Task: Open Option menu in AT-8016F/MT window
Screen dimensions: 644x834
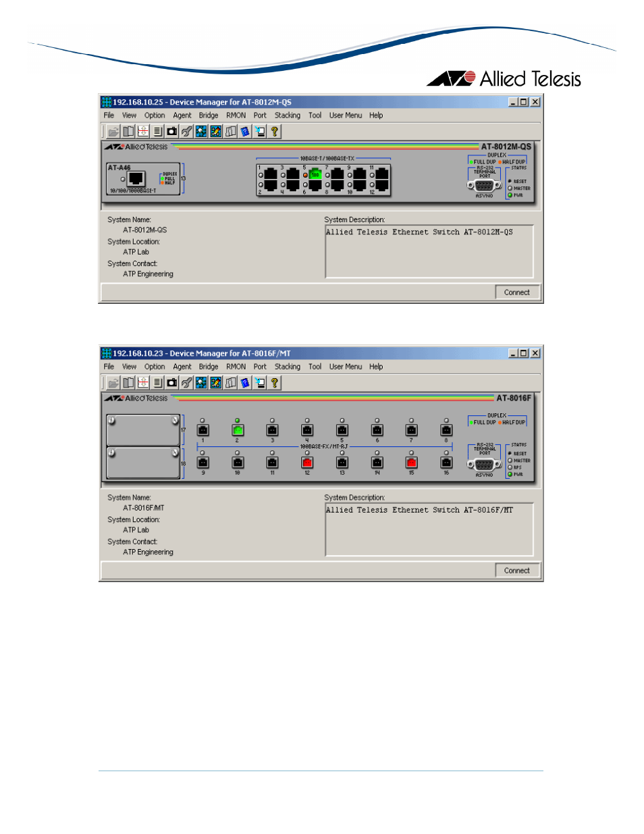Action: coord(155,367)
